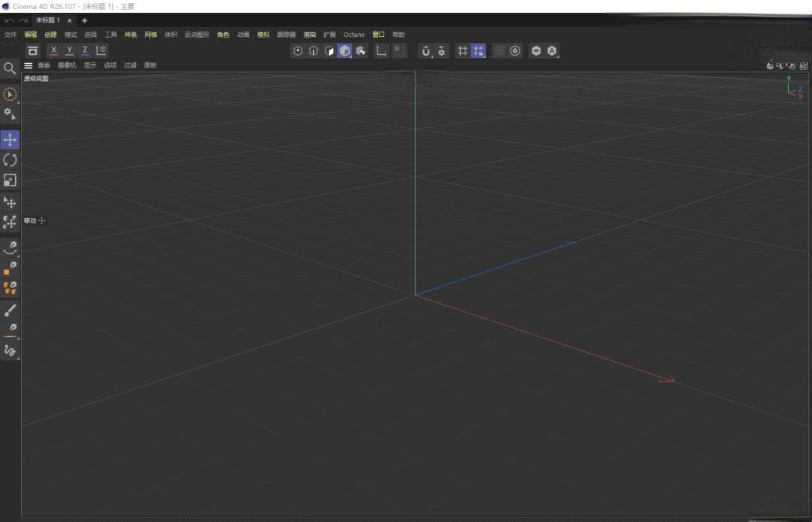Open the search magnifier icon

(x=9, y=68)
